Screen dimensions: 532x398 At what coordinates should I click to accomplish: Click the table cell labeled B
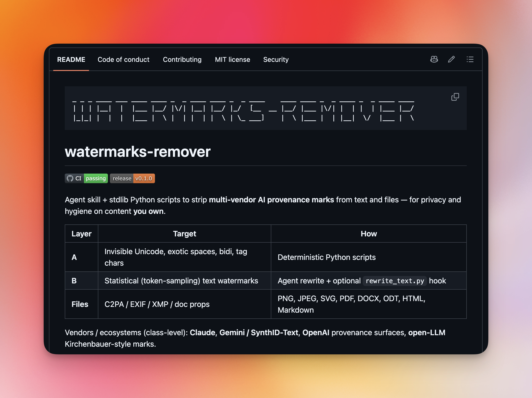click(x=82, y=281)
